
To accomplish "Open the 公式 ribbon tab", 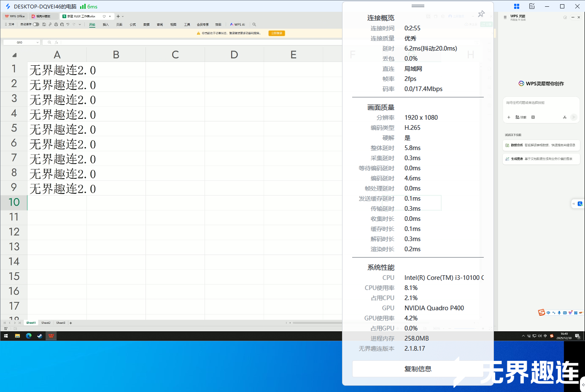I will (133, 24).
